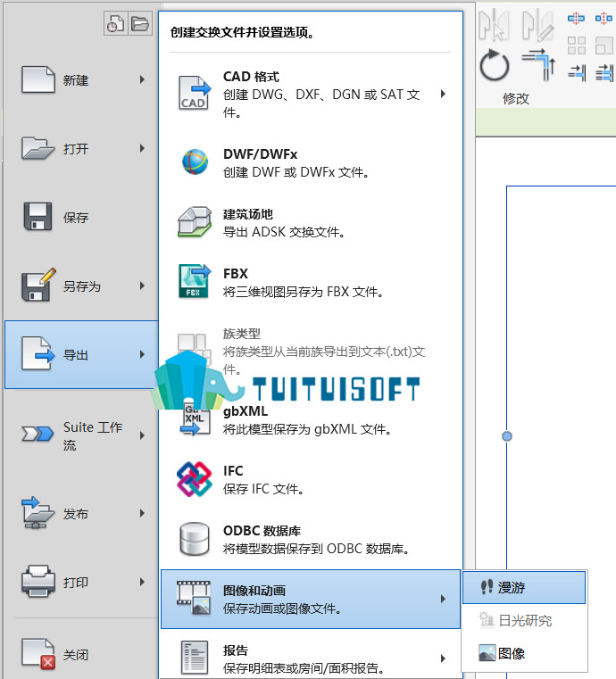Image resolution: width=616 pixels, height=679 pixels.
Task: Expand the 报告 submenu arrow
Action: click(x=443, y=658)
